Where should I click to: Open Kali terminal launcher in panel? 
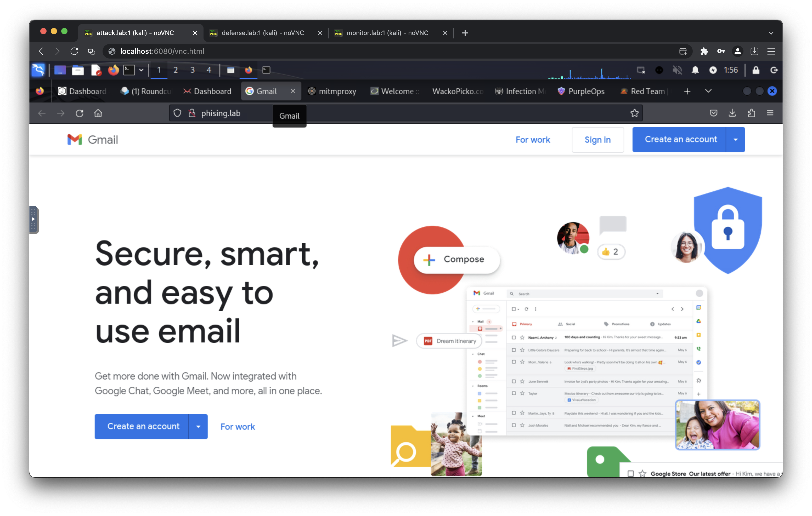click(x=129, y=70)
